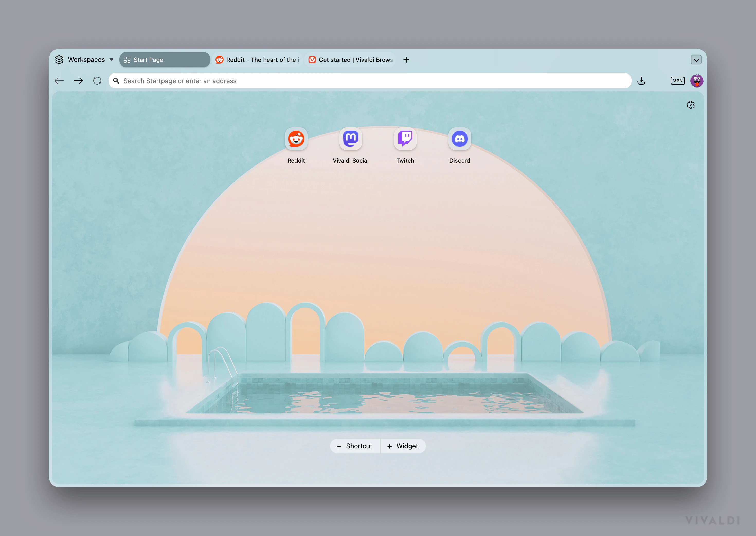
Task: Open the Vivaldi Social Mastodon icon
Action: [350, 139]
